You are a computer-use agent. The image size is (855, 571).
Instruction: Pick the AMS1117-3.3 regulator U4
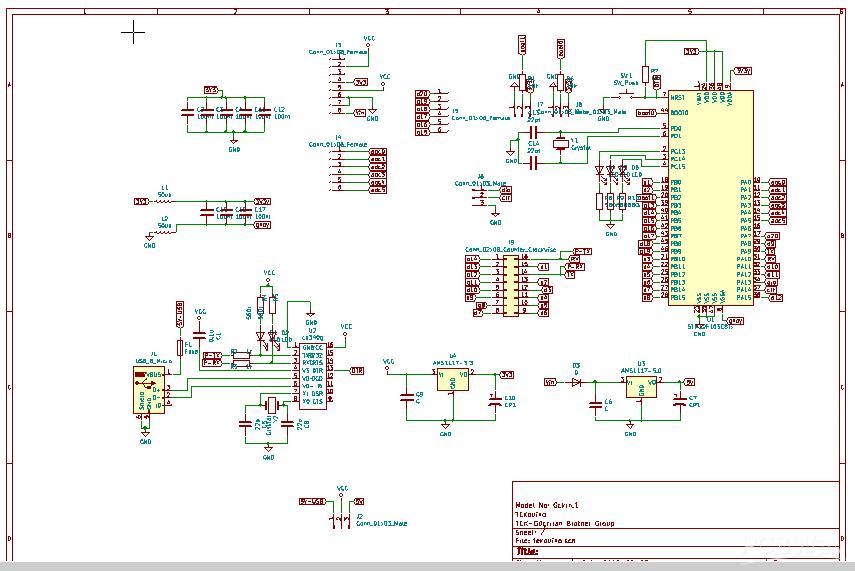coord(452,379)
